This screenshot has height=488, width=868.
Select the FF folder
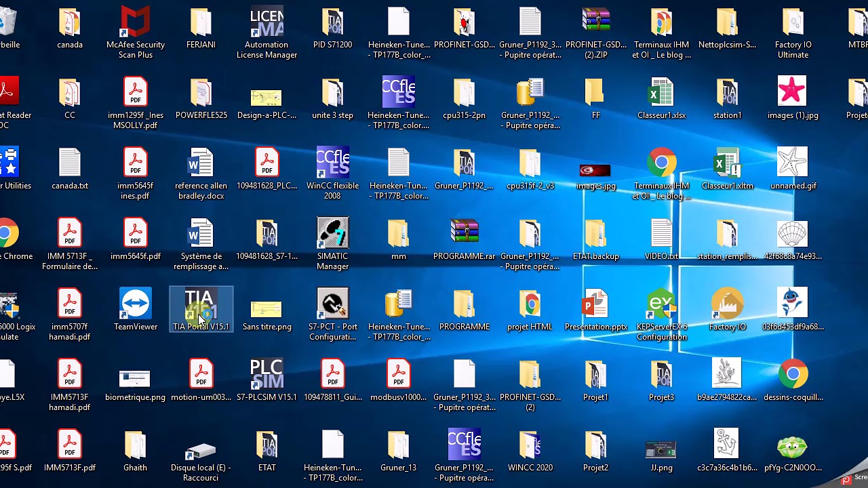tap(595, 98)
